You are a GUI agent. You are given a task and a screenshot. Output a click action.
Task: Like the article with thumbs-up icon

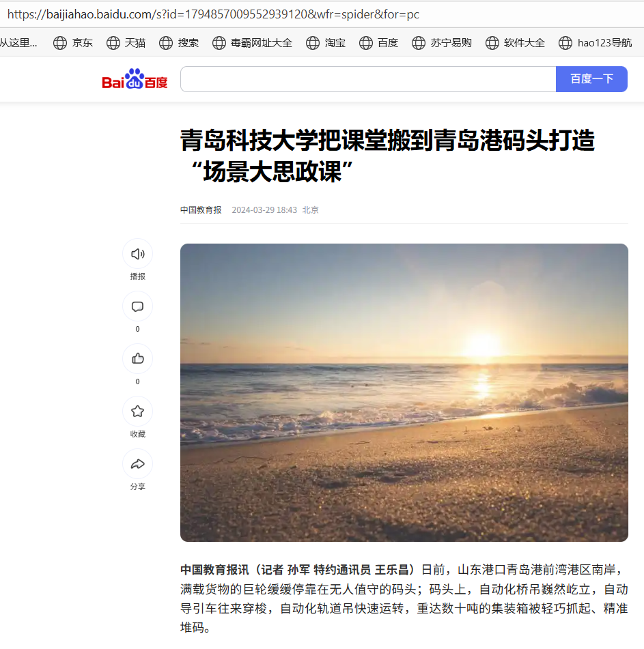coord(137,358)
